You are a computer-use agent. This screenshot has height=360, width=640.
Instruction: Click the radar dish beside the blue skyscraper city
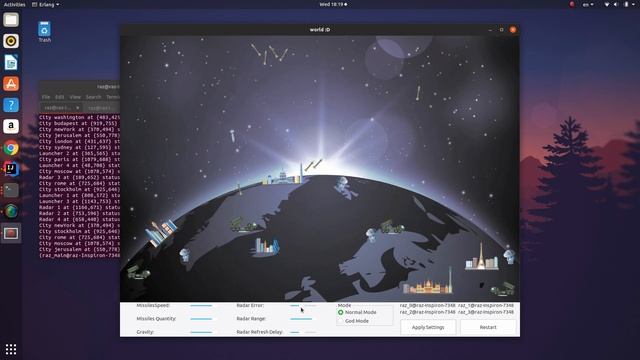184,256
